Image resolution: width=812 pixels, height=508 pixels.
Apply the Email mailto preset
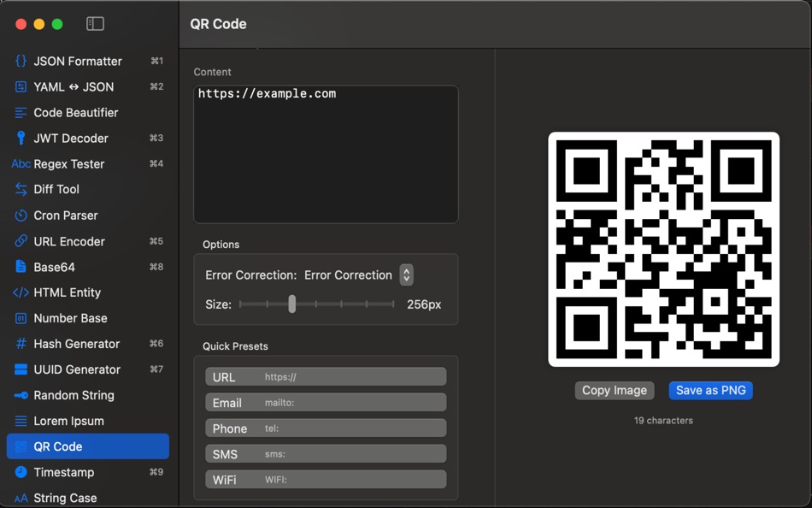[325, 402]
